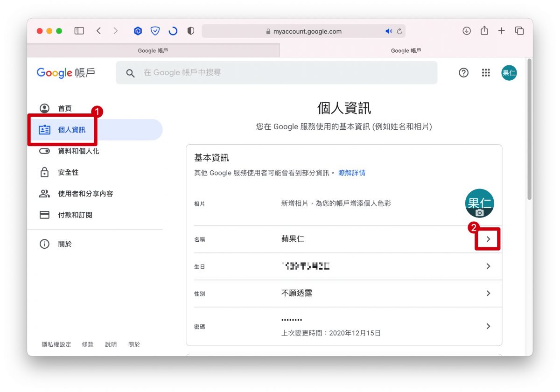Expand the 名稱 row chevron
Screen dimensions: 560x392
click(x=488, y=239)
